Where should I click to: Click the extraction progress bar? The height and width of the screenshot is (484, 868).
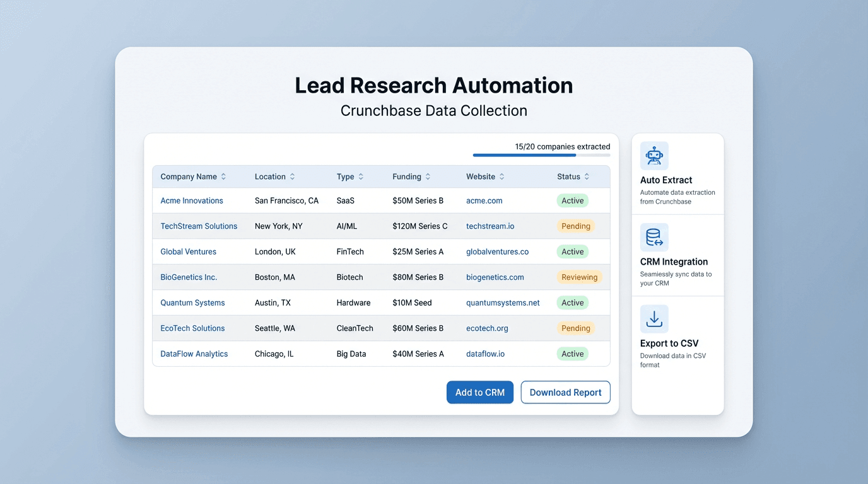[541, 154]
